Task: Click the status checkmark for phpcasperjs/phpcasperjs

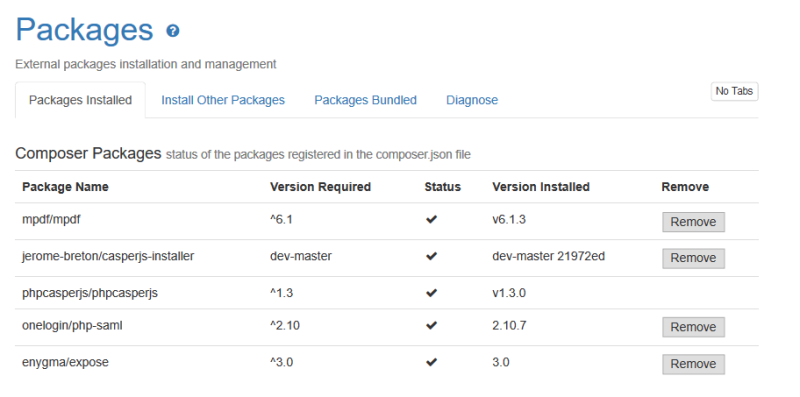Action: (432, 293)
